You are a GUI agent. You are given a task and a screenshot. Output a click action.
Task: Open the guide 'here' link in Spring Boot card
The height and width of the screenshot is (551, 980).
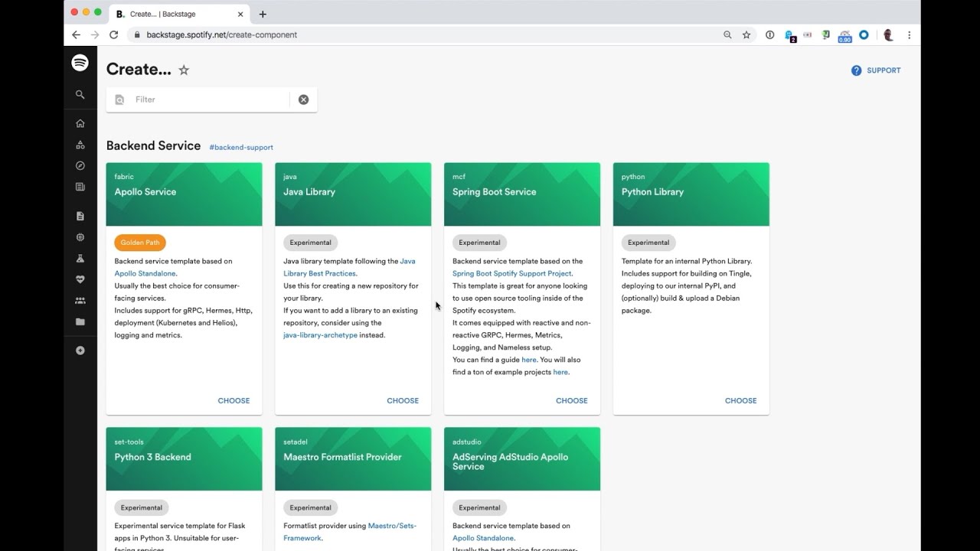[x=529, y=360]
